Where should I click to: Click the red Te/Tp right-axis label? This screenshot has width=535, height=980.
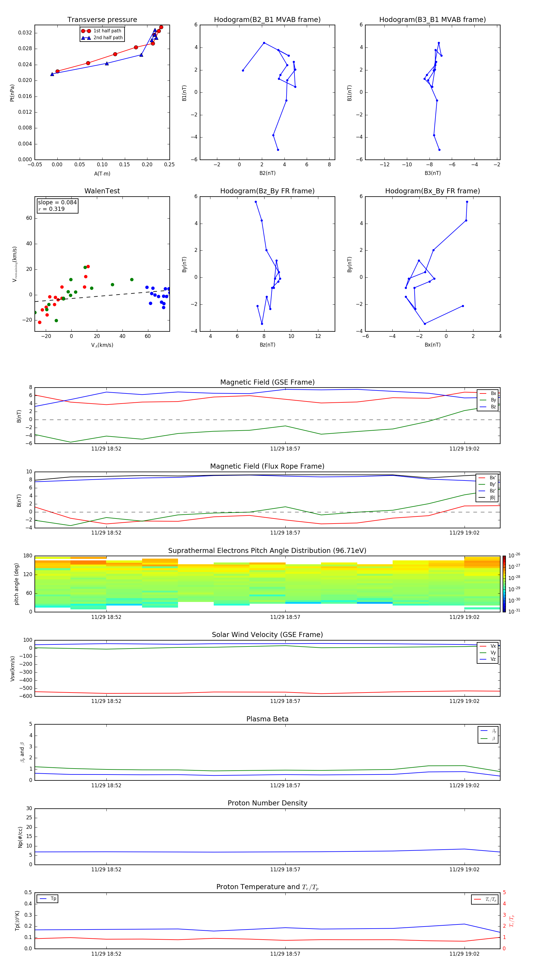coord(512,921)
